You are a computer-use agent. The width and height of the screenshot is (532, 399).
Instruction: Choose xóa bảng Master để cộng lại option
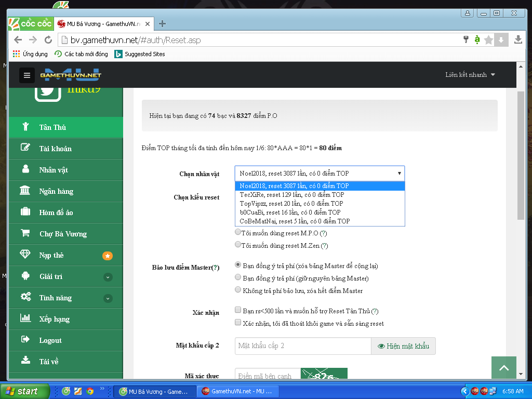coord(238,264)
